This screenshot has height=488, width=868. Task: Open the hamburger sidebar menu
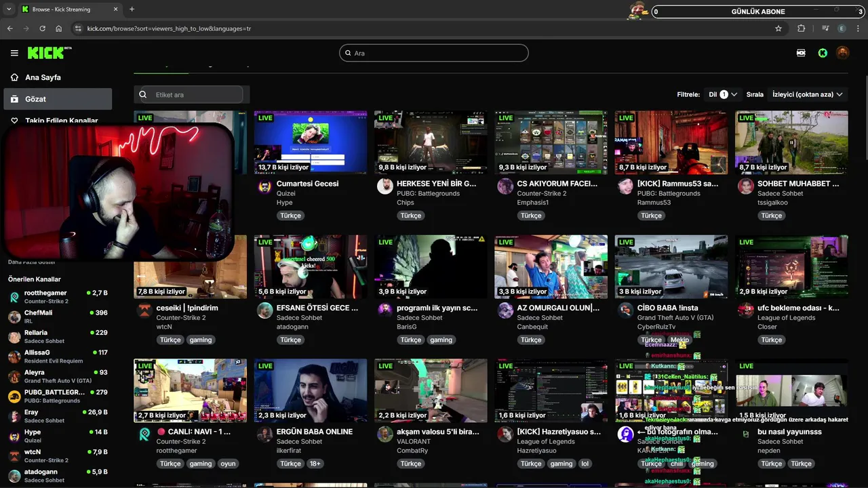coord(14,53)
